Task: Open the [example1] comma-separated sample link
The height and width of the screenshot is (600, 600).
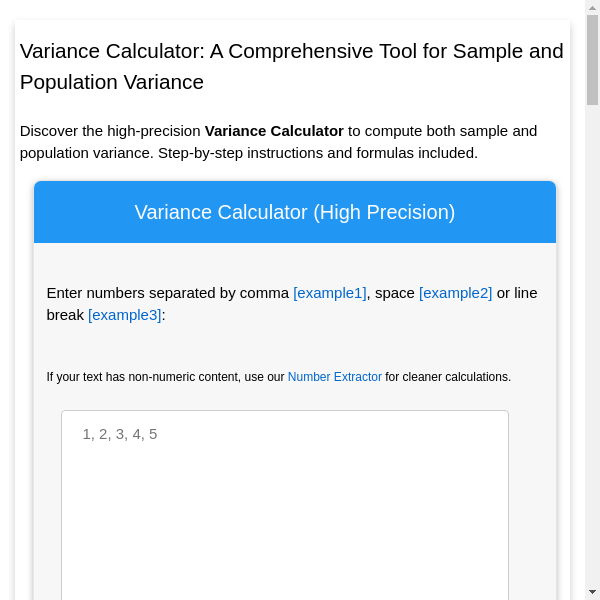Action: (x=329, y=293)
